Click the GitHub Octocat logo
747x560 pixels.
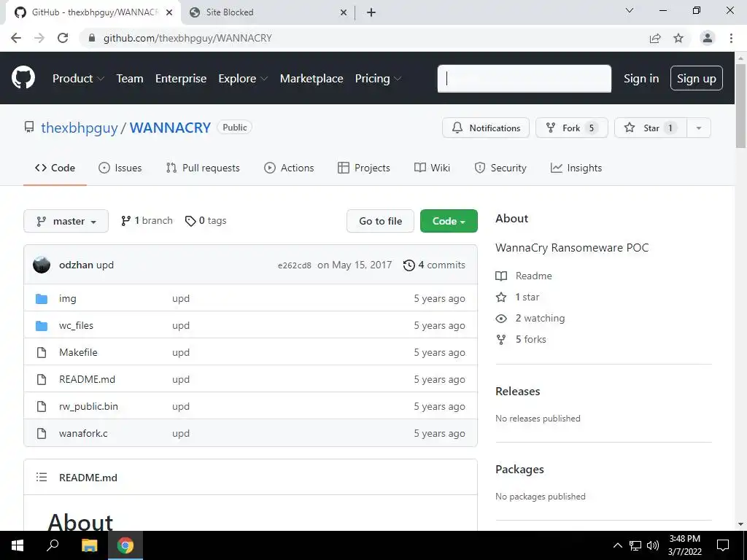coord(23,77)
